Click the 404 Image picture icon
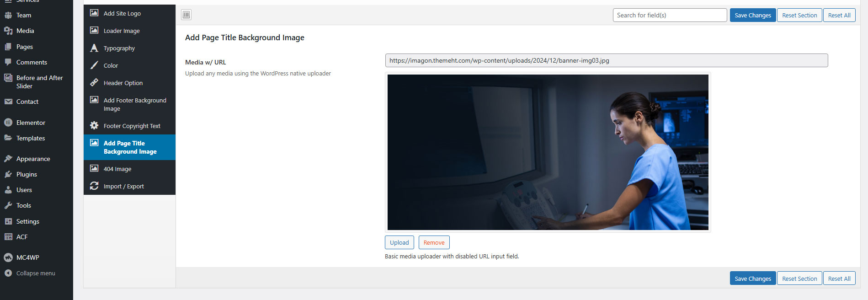 point(94,168)
